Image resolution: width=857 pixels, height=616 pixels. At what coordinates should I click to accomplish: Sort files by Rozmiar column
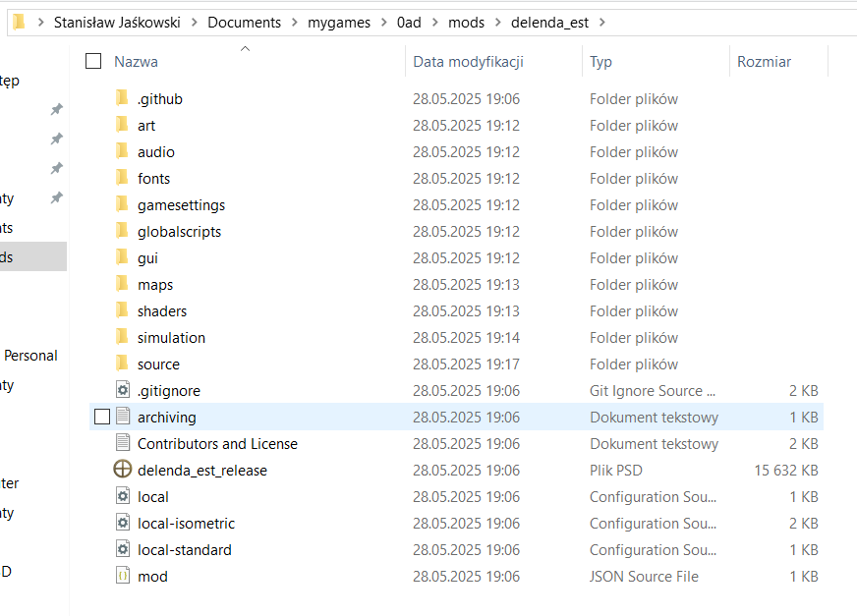point(764,61)
